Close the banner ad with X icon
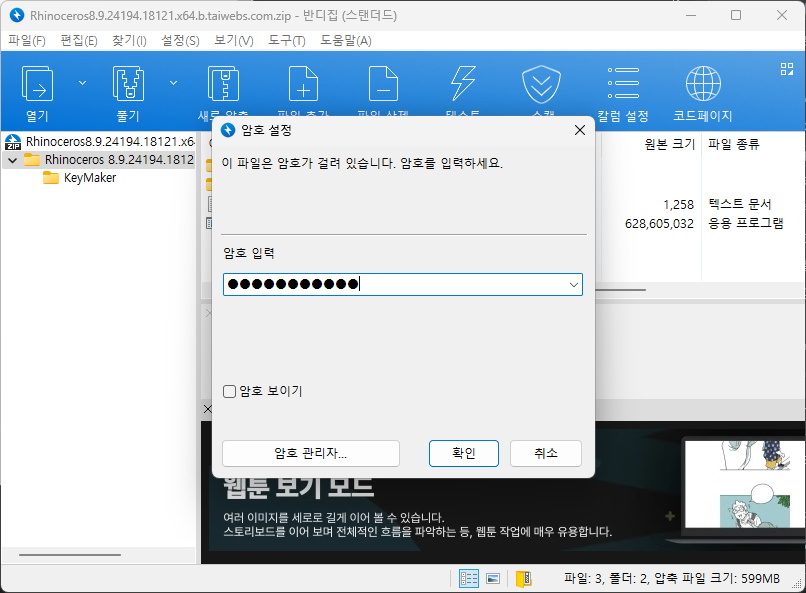 point(208,409)
